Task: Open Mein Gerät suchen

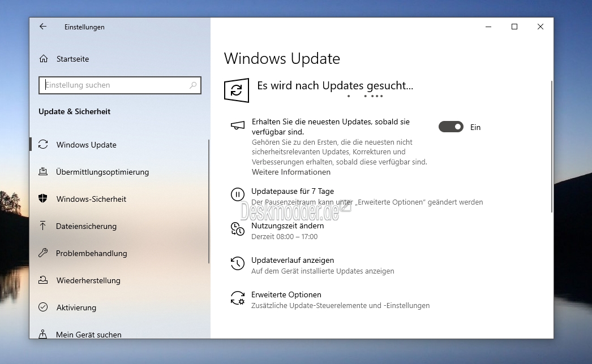Action: (89, 335)
